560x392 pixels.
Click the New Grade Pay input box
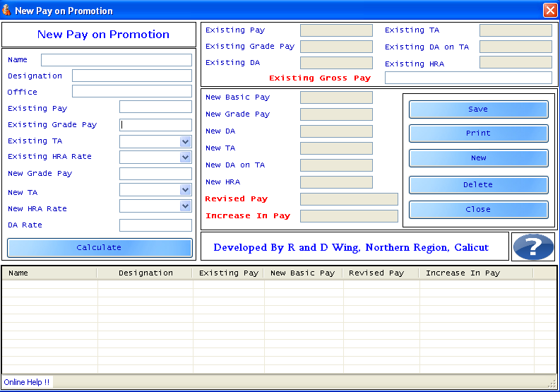point(155,174)
